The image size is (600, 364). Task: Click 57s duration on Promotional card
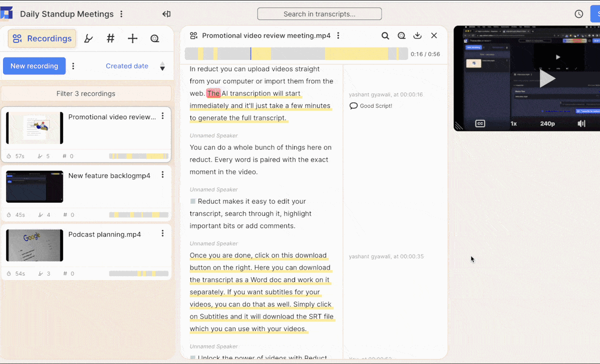[15, 156]
